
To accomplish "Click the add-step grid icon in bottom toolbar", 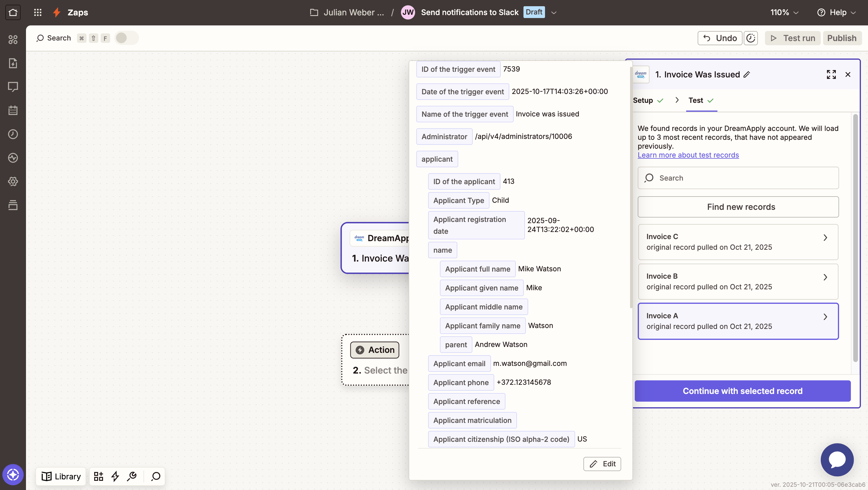I will pos(98,476).
